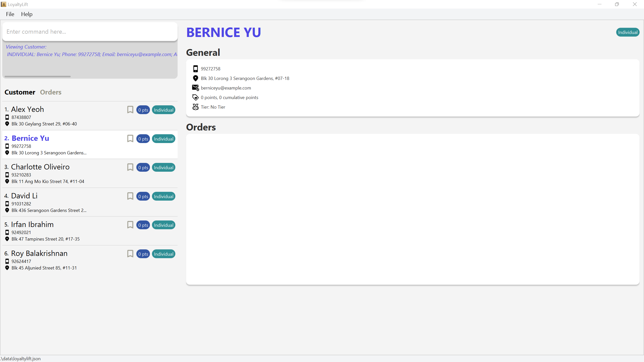Click 0 pts badge for Roy Balakrishnan

click(x=143, y=254)
